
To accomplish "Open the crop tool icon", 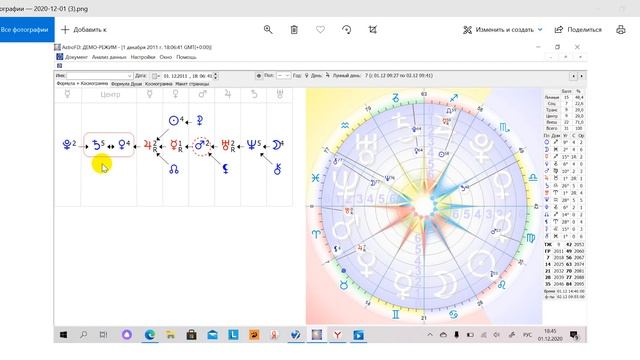I will coord(373,29).
